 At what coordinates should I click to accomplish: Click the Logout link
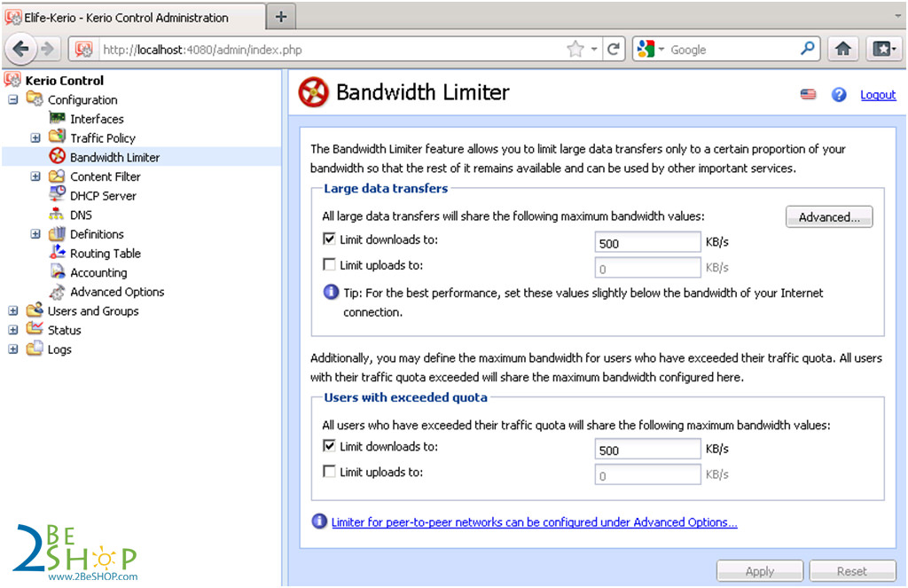(x=878, y=94)
